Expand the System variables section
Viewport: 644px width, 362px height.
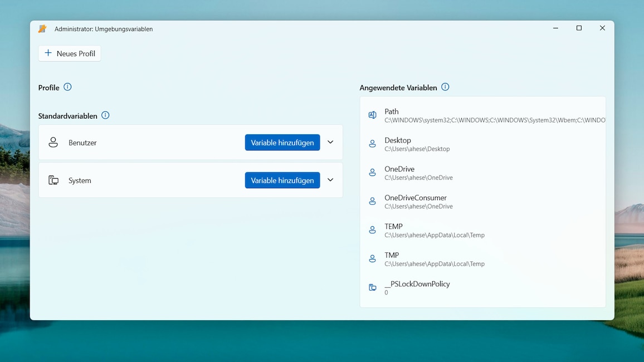(330, 180)
